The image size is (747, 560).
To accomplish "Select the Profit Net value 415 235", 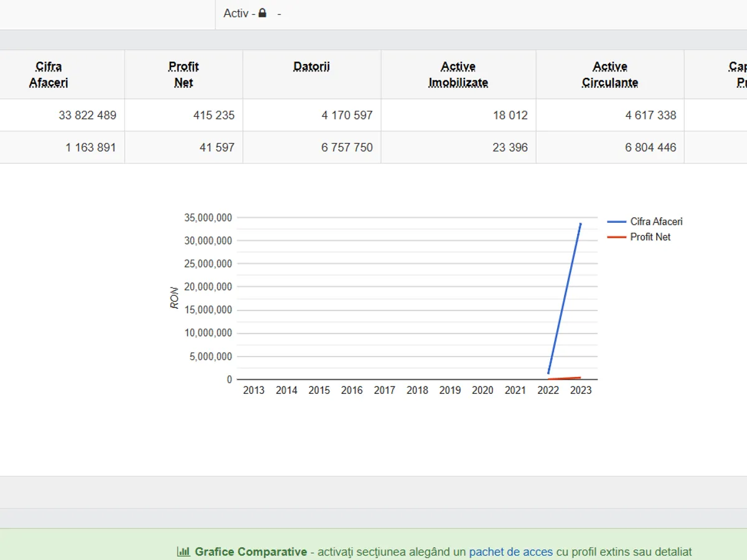I will (x=214, y=115).
